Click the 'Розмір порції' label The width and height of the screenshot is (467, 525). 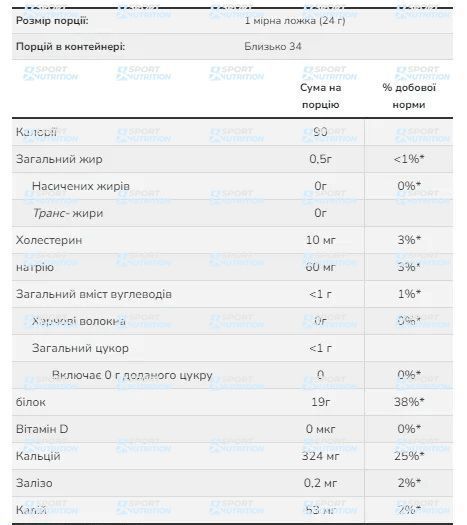tap(52, 21)
